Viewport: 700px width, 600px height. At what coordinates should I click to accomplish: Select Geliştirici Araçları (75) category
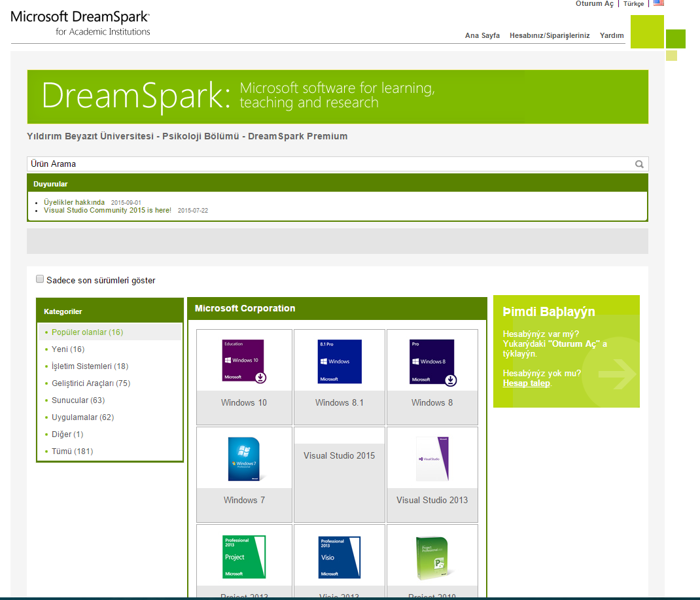pos(91,383)
